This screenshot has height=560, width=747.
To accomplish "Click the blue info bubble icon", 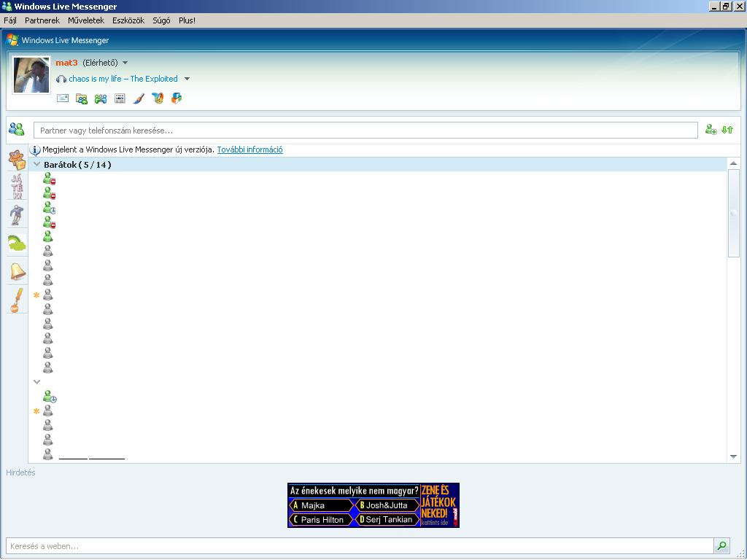I will [x=35, y=150].
